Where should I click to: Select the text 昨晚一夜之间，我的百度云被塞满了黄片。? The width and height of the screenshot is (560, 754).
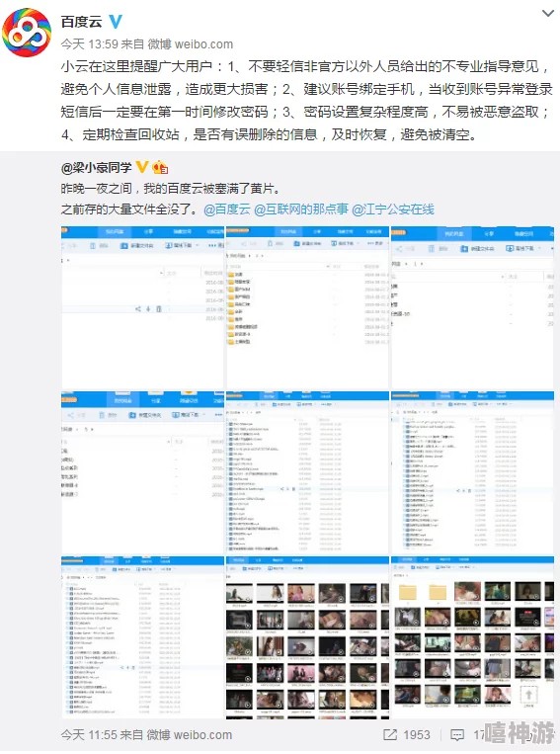170,189
